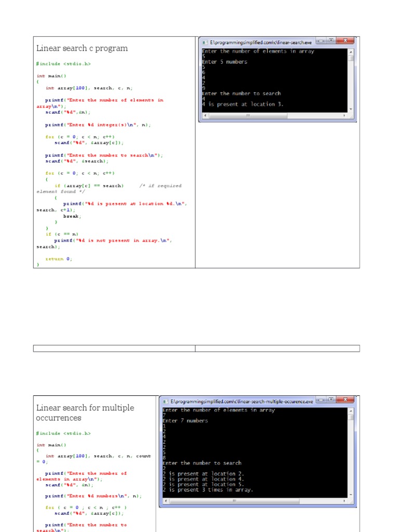Image resolution: width=399 pixels, height=532 pixels.
Task: Click scroll-up arrow in linear-search.exe console
Action: pos(351,51)
